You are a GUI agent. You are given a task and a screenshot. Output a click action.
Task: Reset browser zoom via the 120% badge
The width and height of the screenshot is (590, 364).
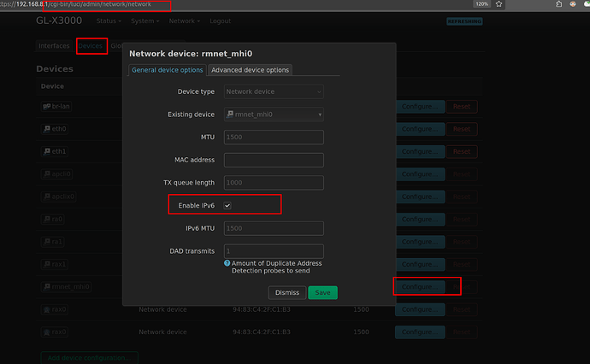pyautogui.click(x=481, y=4)
